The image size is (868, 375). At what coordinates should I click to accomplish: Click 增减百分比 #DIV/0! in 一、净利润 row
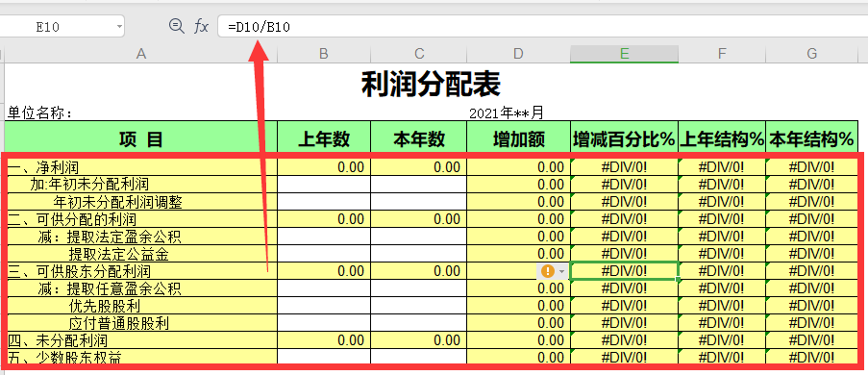pos(625,167)
